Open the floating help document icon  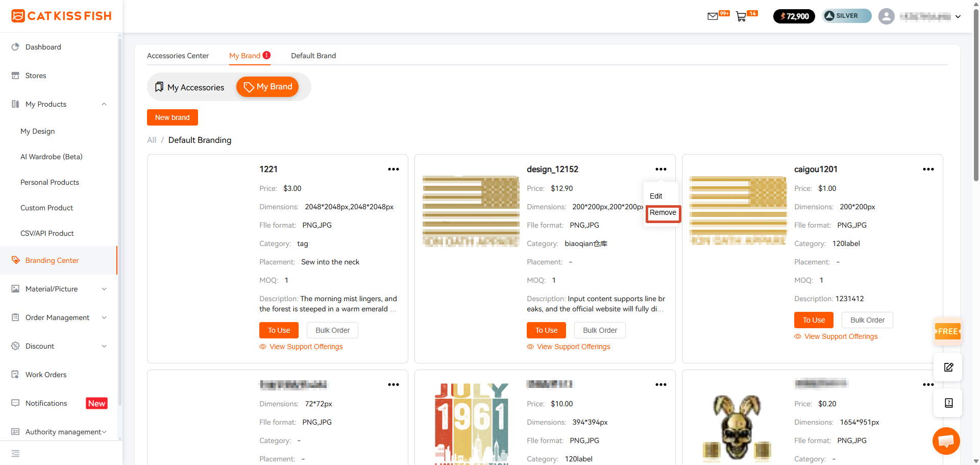pos(948,403)
